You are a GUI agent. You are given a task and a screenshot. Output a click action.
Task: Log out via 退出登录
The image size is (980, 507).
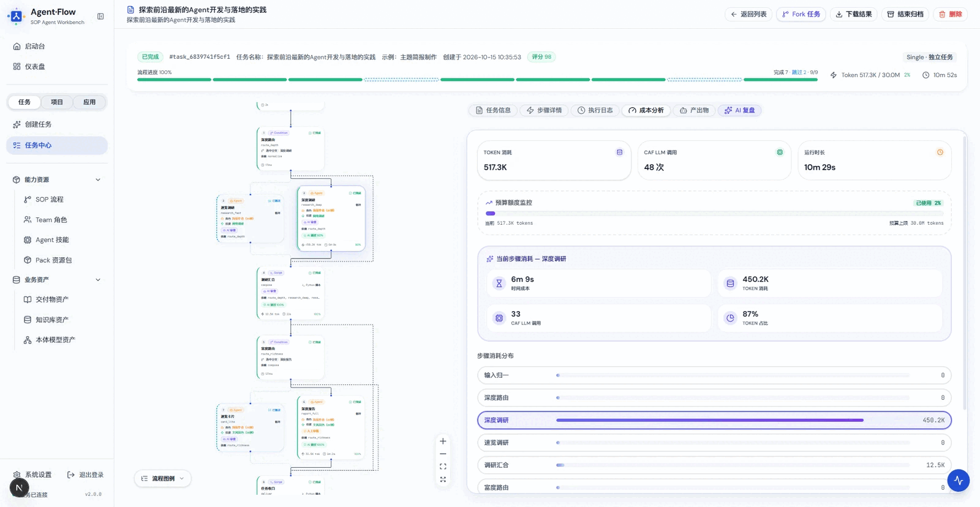86,475
